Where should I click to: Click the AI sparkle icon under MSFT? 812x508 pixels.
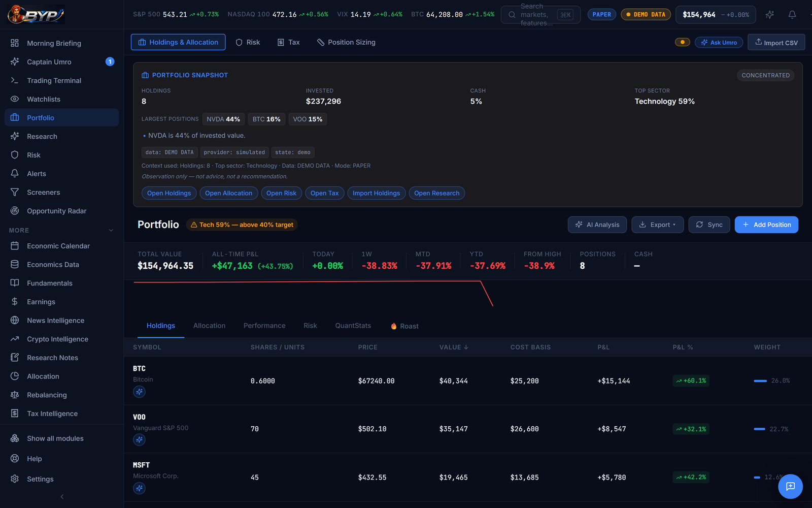[x=139, y=488]
